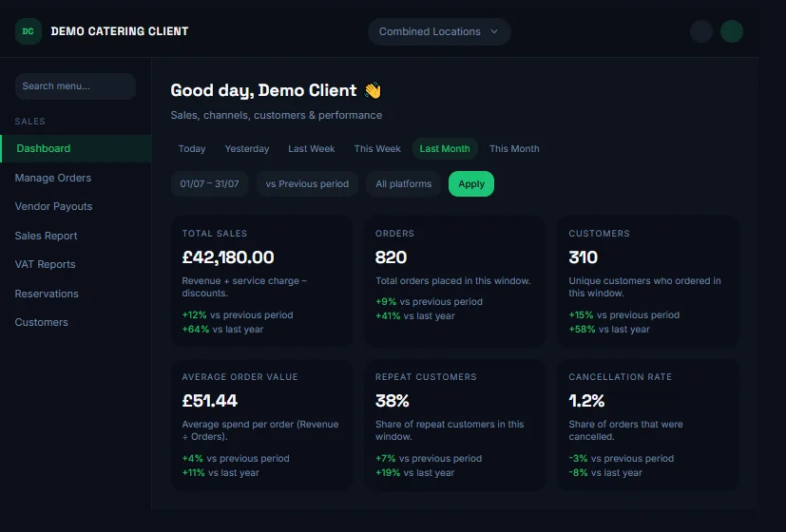The height and width of the screenshot is (532, 786).
Task: Select the Yesterday period tab
Action: pos(247,149)
